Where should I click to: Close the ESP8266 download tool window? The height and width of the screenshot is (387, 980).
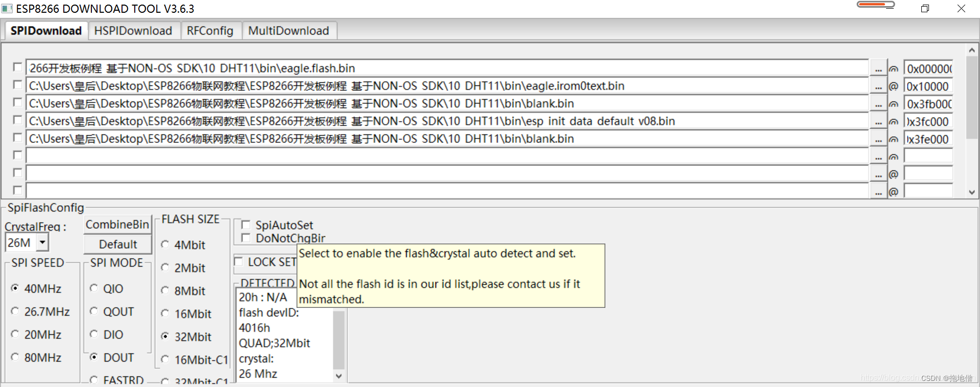[x=961, y=9]
